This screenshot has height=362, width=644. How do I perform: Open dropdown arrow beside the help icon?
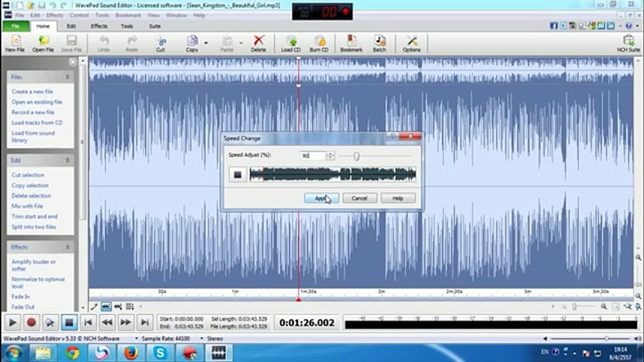coord(636,26)
